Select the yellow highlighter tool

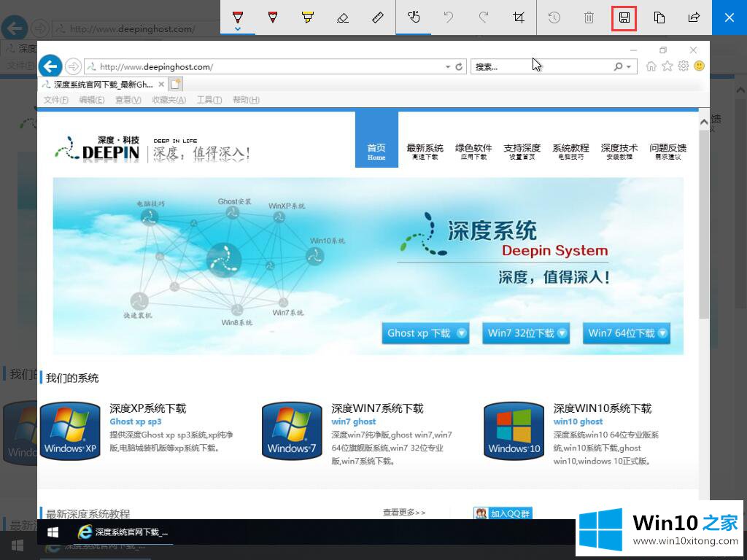pos(308,17)
